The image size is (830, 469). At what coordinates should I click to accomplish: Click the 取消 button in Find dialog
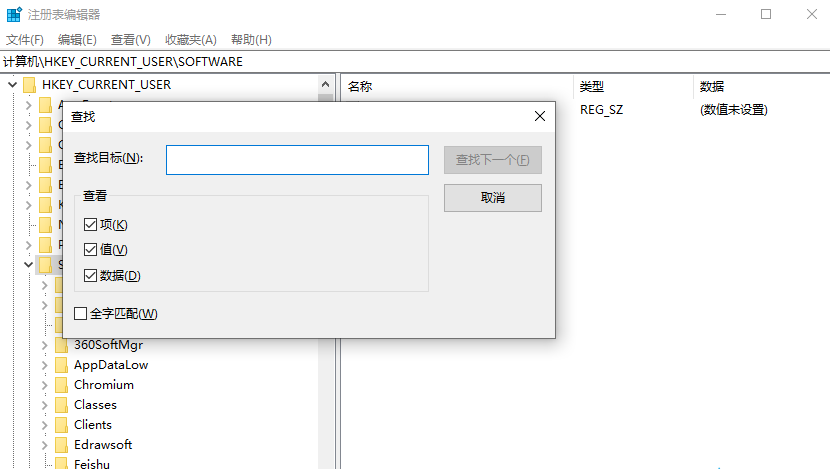pyautogui.click(x=492, y=198)
